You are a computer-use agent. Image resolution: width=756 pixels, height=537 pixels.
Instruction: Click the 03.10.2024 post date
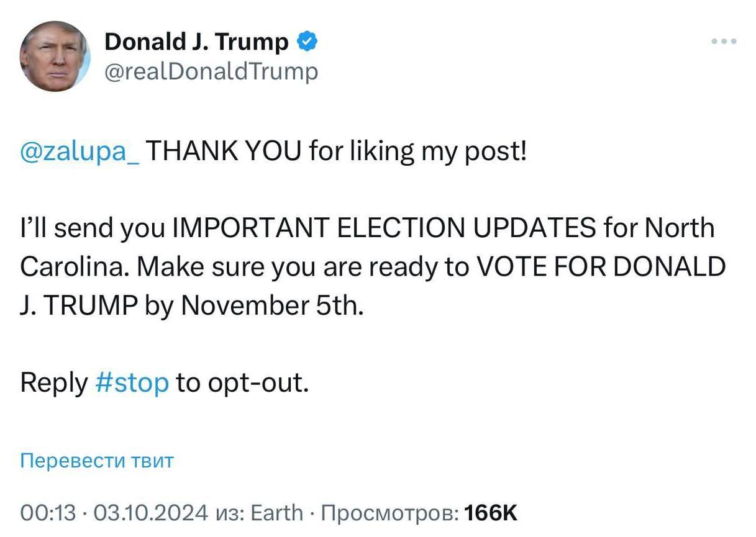(x=149, y=513)
